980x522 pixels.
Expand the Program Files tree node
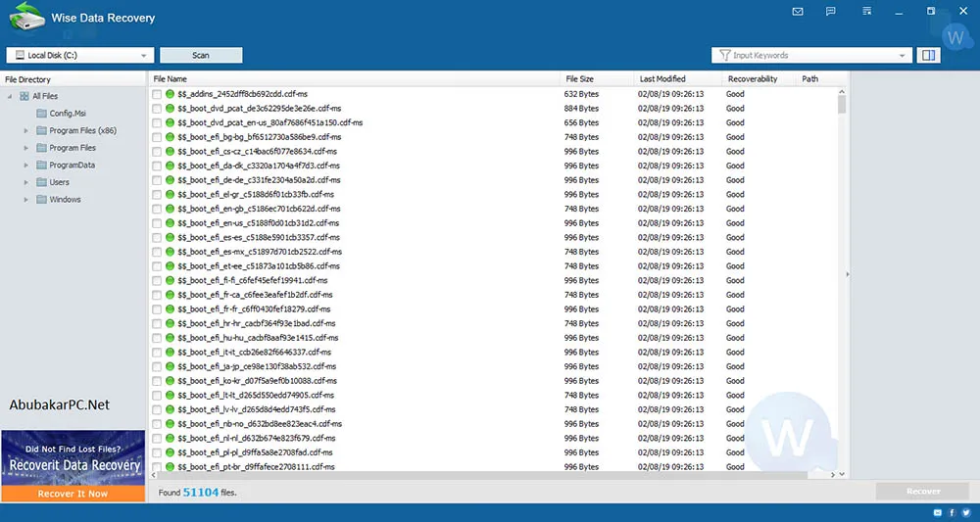pyautogui.click(x=26, y=148)
